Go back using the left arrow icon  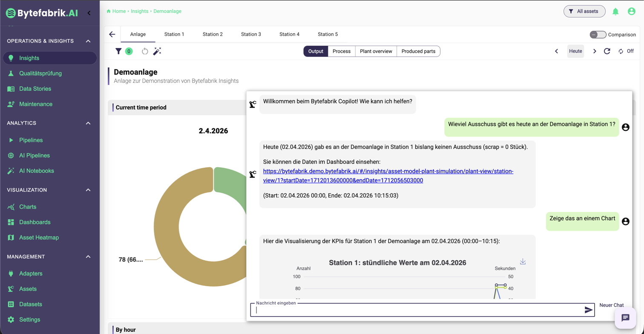(112, 34)
